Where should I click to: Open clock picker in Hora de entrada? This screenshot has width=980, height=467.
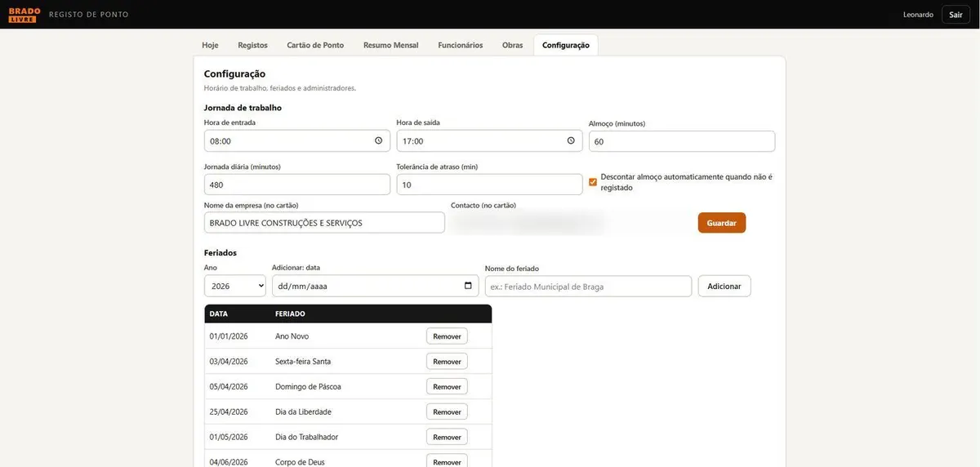pyautogui.click(x=378, y=140)
